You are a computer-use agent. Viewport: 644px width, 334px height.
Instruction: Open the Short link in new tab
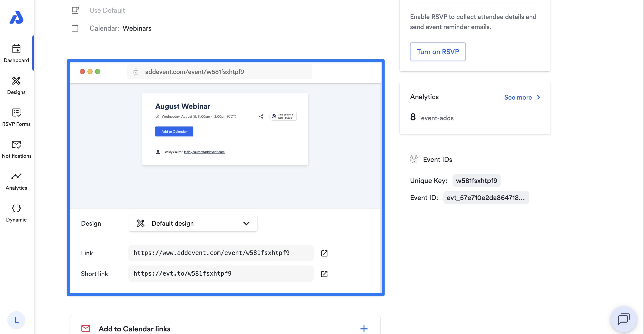324,274
